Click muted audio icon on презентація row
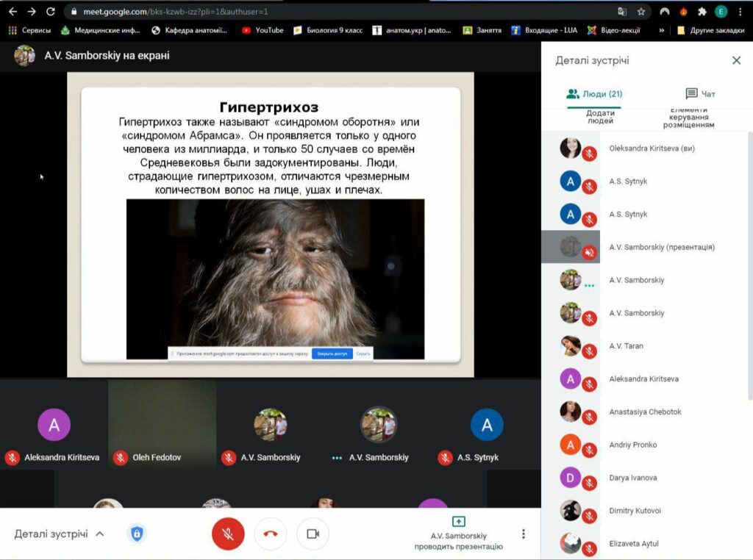 coord(590,253)
